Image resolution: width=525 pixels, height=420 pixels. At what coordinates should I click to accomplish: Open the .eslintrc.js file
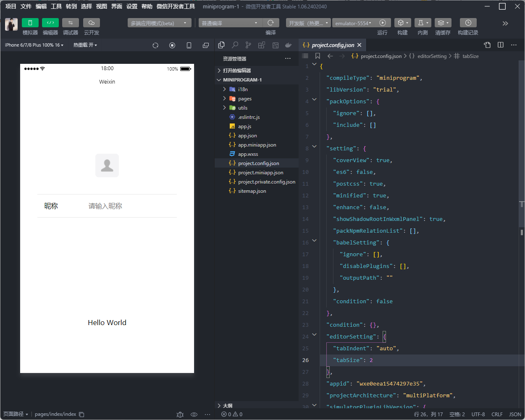pyautogui.click(x=257, y=117)
